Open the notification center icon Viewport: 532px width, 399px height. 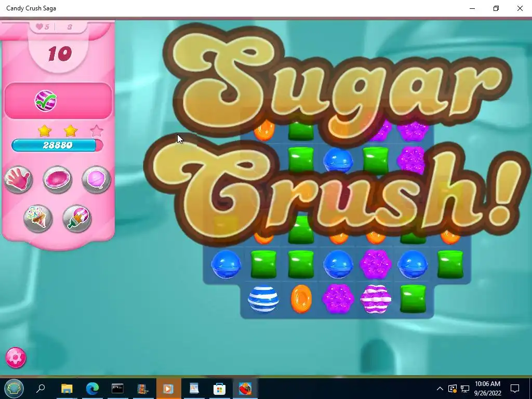click(515, 389)
